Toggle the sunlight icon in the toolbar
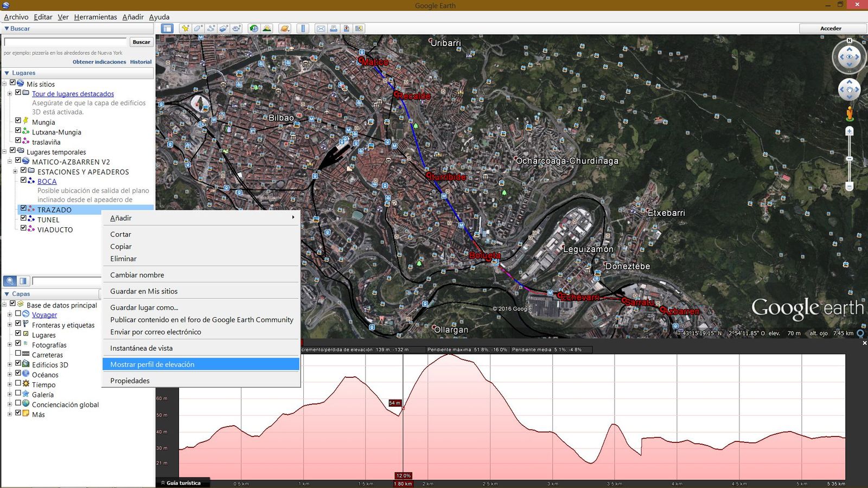The image size is (868, 488). pyautogui.click(x=267, y=28)
